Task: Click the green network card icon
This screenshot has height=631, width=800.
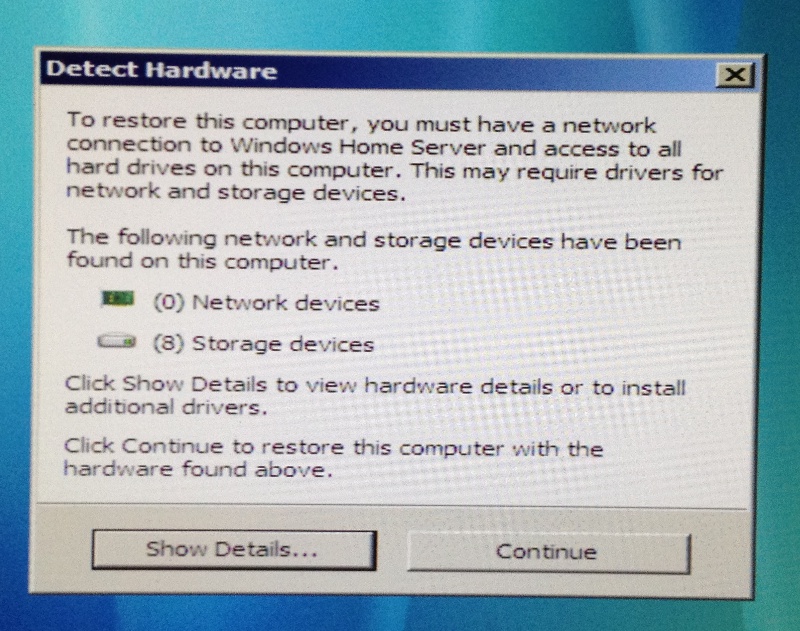Action: [118, 299]
